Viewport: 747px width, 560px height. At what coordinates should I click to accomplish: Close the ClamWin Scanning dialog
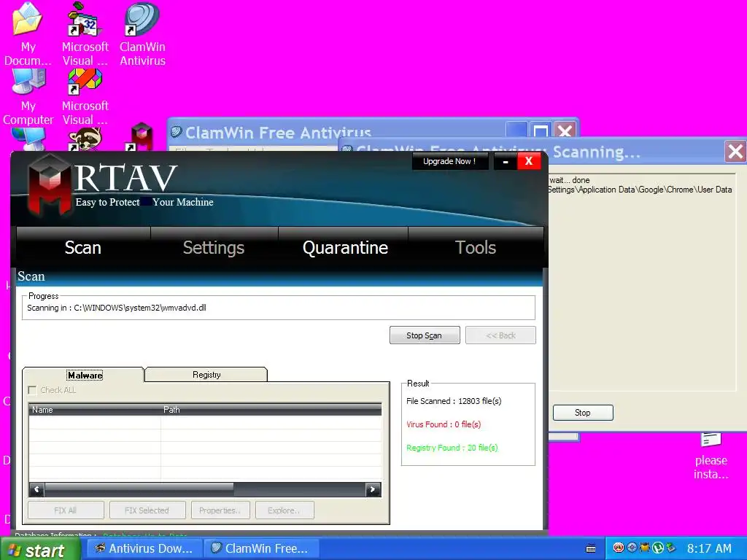point(735,152)
